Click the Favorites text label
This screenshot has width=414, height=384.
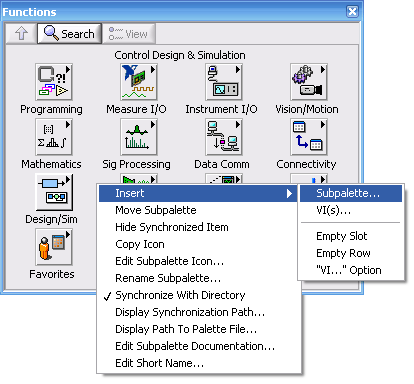tap(52, 274)
